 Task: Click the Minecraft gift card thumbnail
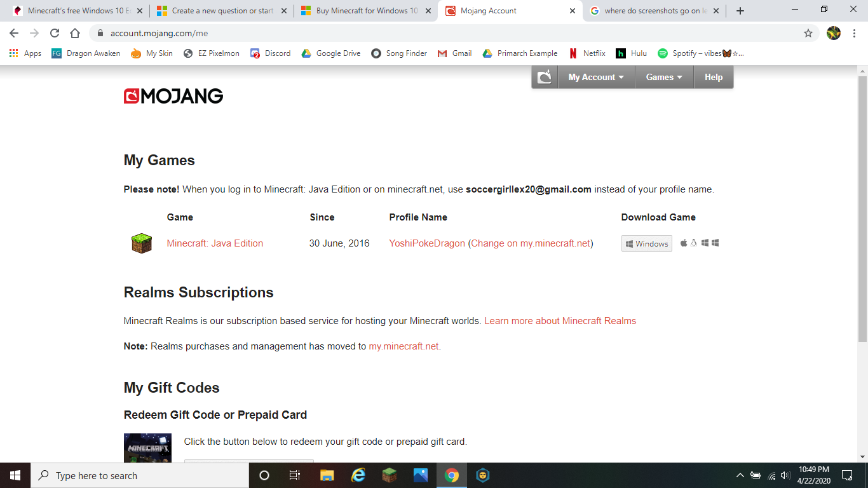tap(147, 448)
